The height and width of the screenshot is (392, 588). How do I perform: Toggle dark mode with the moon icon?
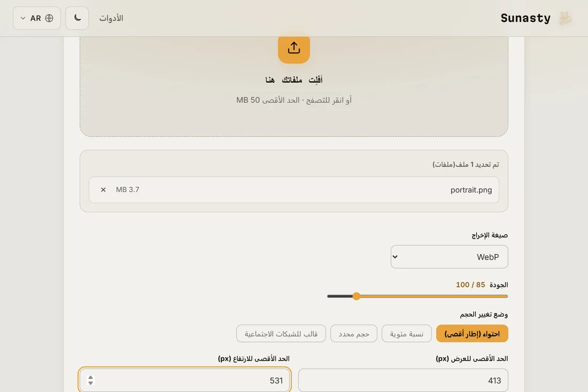tap(77, 18)
